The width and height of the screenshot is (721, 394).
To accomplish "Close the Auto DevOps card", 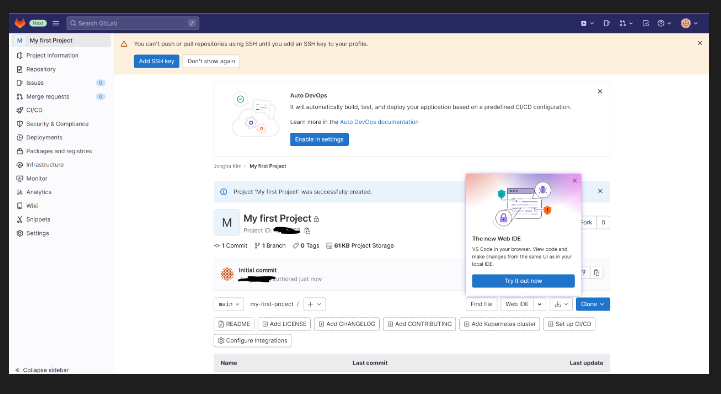I will coord(600,91).
